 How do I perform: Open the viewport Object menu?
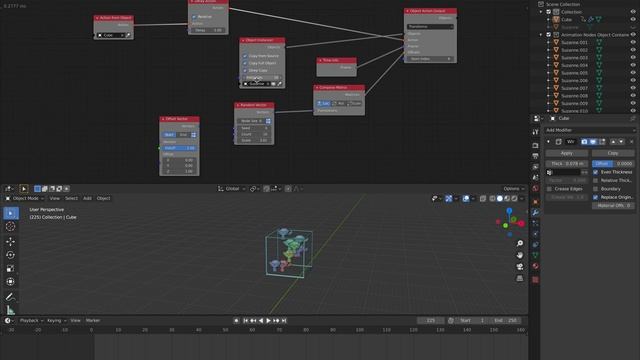[x=103, y=198]
